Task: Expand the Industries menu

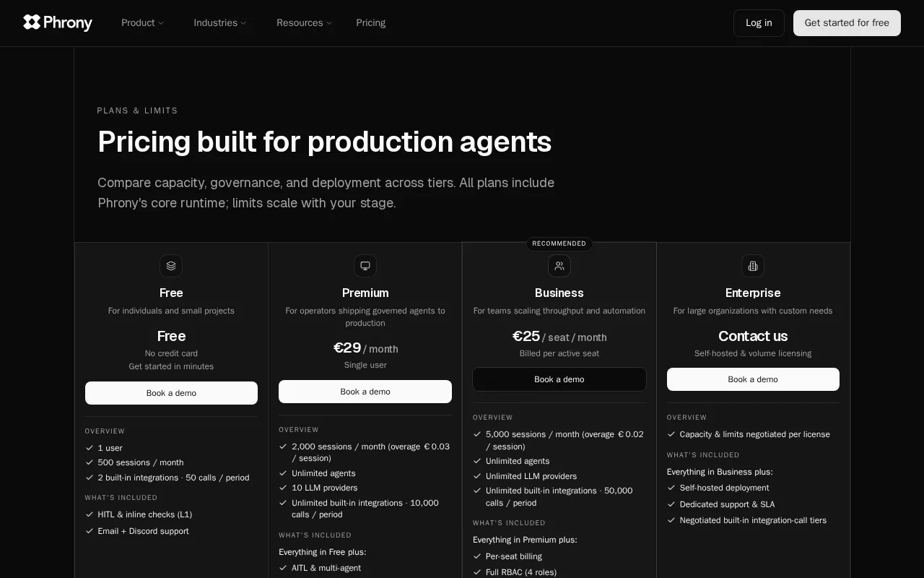Action: coord(220,23)
